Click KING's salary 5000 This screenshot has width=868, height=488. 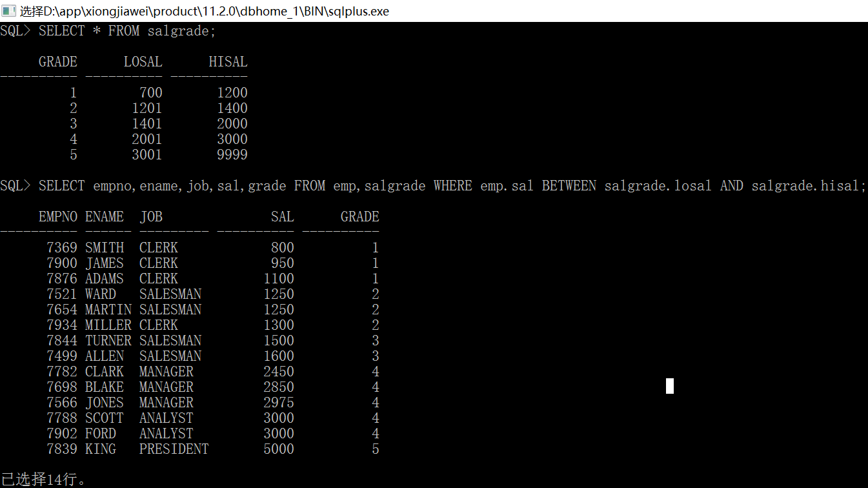click(278, 449)
